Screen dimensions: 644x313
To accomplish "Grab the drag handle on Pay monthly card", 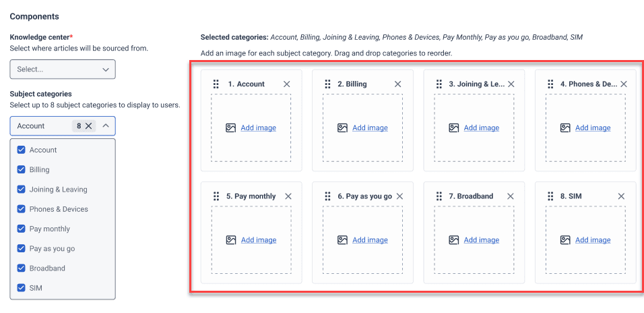I will pos(216,196).
